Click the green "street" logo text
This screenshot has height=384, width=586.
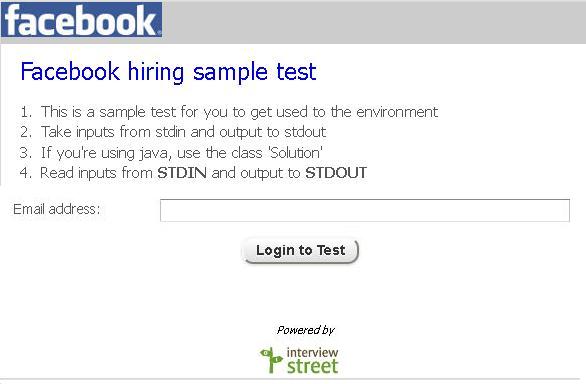tap(313, 366)
